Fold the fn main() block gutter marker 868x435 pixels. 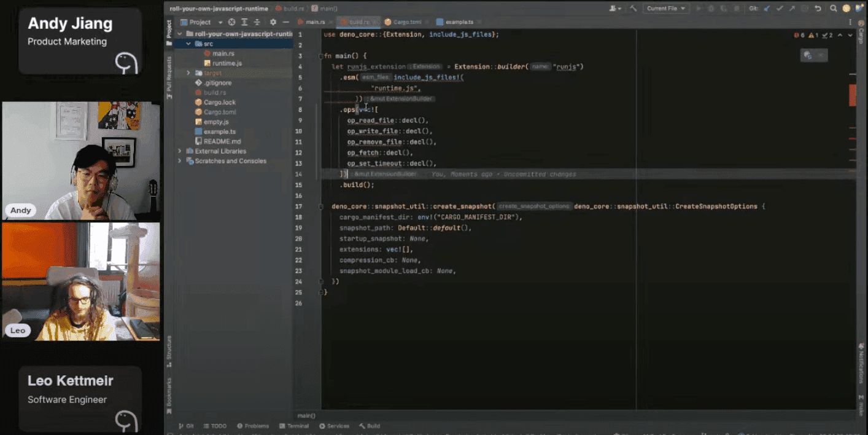(x=320, y=56)
